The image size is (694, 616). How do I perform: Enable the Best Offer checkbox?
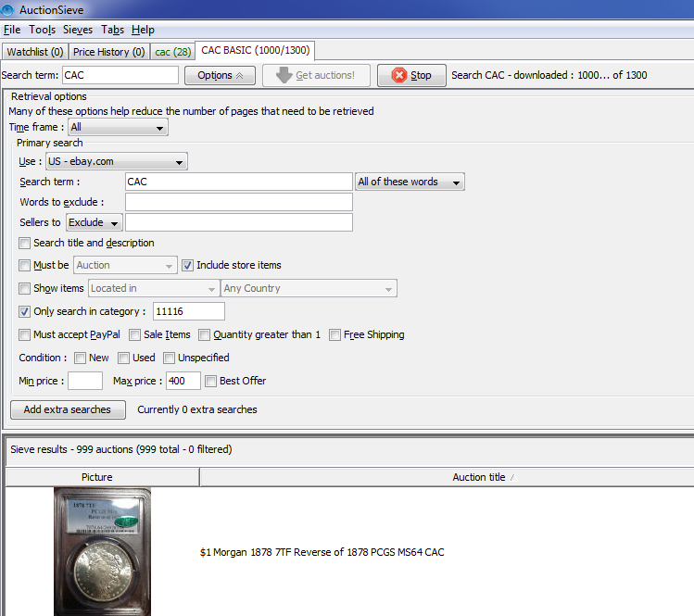click(210, 381)
